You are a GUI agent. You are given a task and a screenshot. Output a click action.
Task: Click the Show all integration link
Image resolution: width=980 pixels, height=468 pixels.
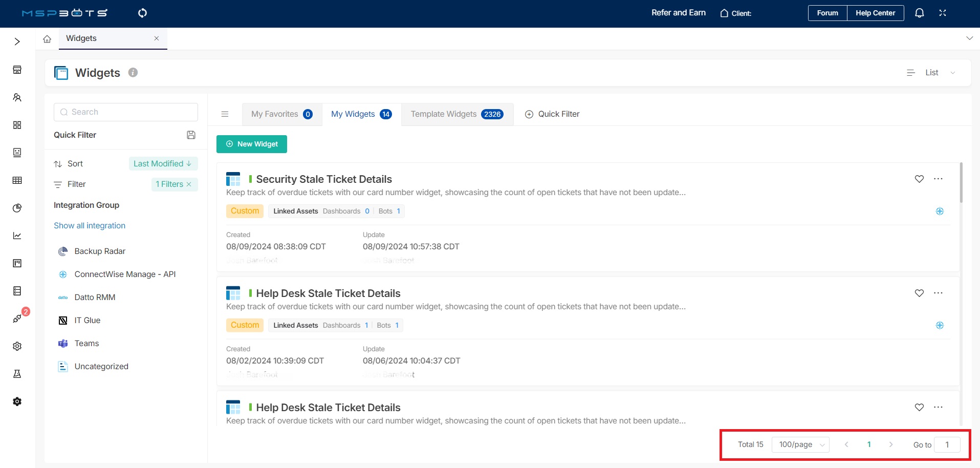[x=90, y=225]
